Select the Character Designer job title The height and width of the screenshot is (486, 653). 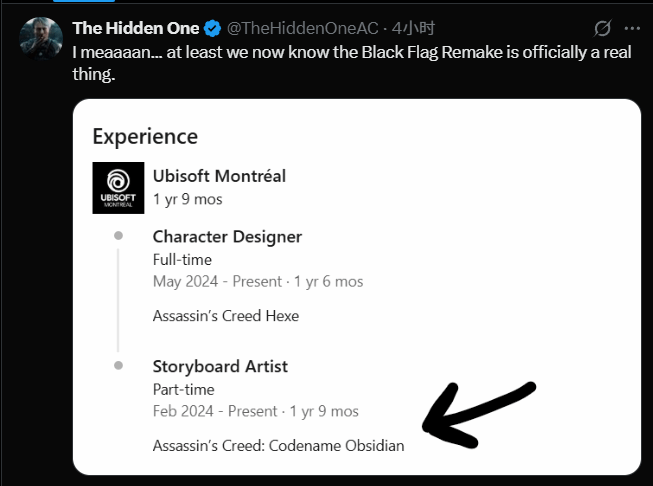point(227,237)
